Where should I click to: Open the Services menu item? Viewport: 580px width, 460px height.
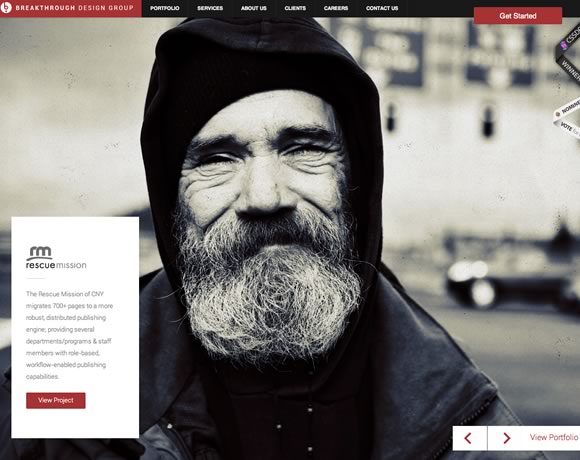point(210,8)
